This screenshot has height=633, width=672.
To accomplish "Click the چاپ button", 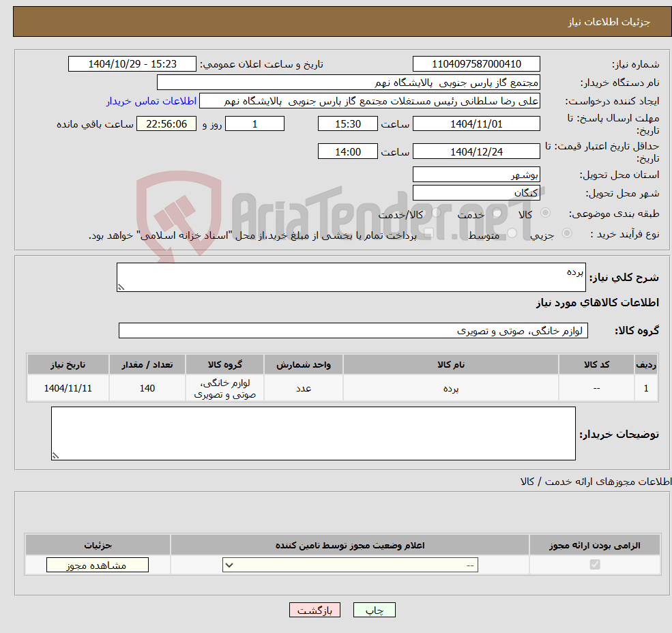I will pos(374,610).
